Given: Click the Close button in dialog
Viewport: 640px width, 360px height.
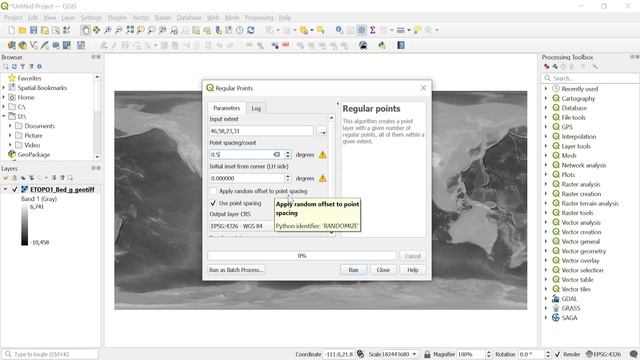Looking at the screenshot, I should point(383,270).
